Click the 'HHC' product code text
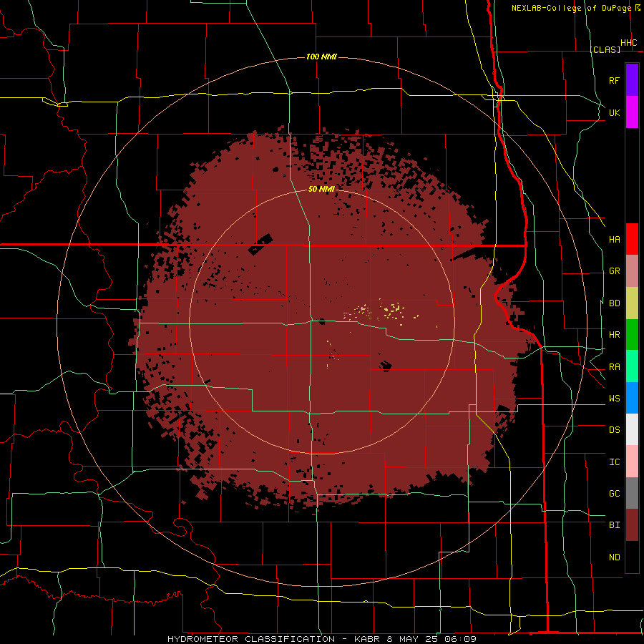This screenshot has height=644, width=644. coord(629,43)
